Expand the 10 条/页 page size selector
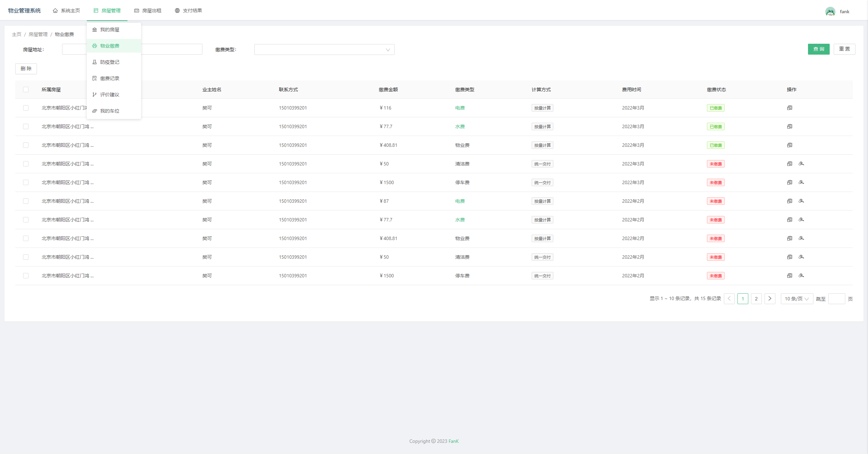This screenshot has height=454, width=868. point(796,299)
